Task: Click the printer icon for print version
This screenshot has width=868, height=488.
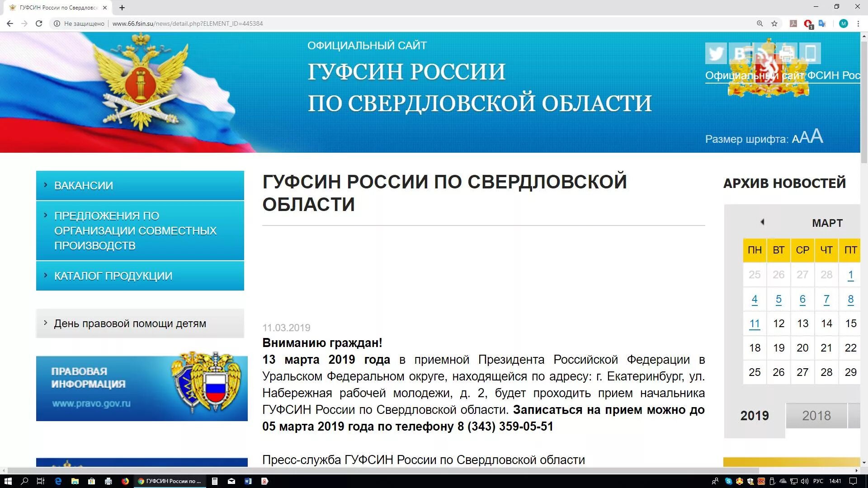Action: click(x=787, y=53)
